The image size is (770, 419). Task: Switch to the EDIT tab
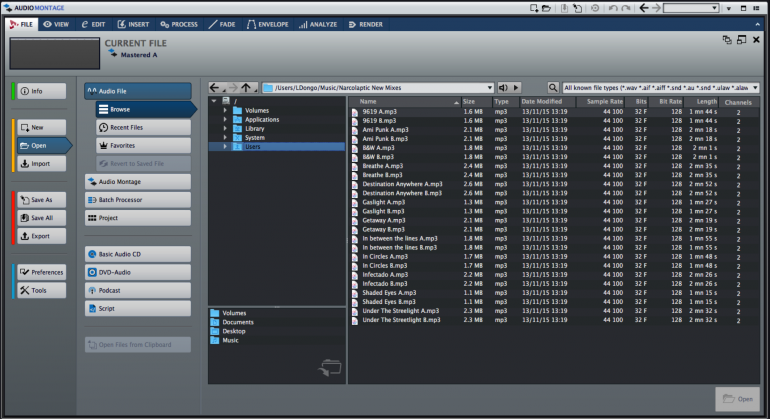click(93, 24)
